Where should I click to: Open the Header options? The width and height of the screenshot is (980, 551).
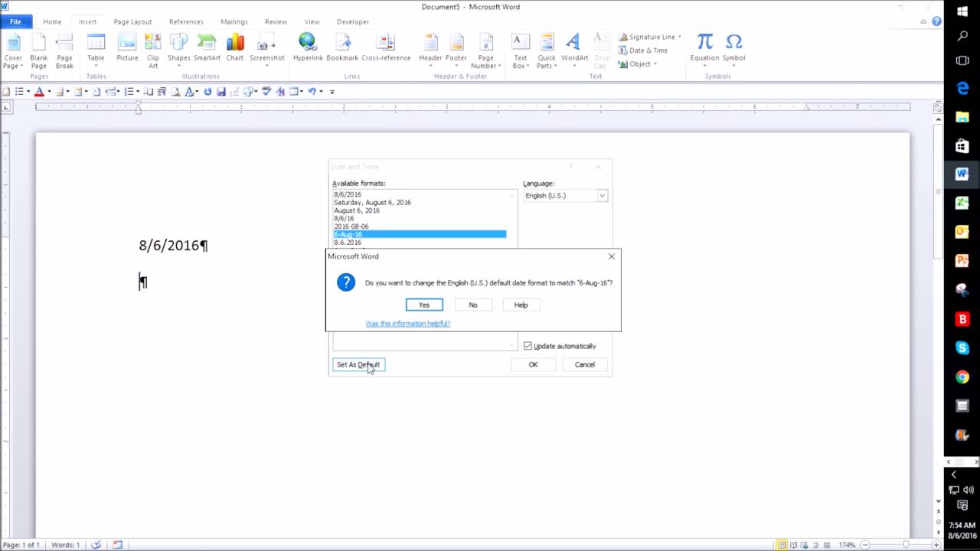coord(430,51)
